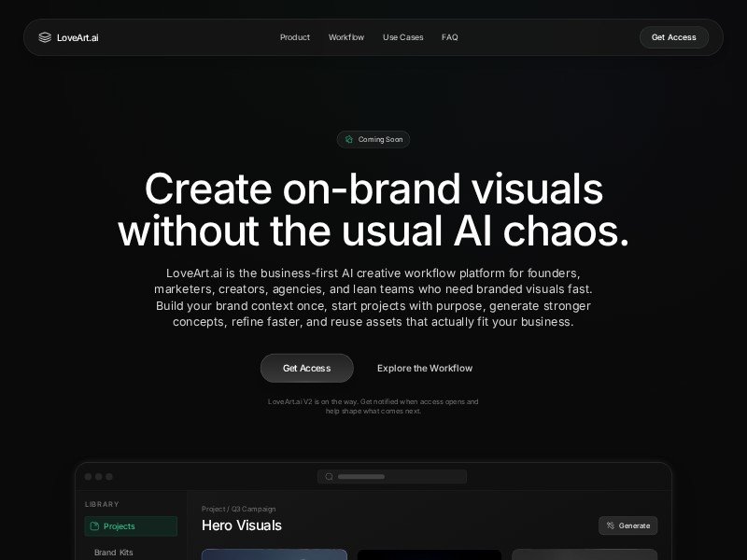This screenshot has width=747, height=560.
Task: Open Use Cases in the navigation
Action: click(402, 37)
